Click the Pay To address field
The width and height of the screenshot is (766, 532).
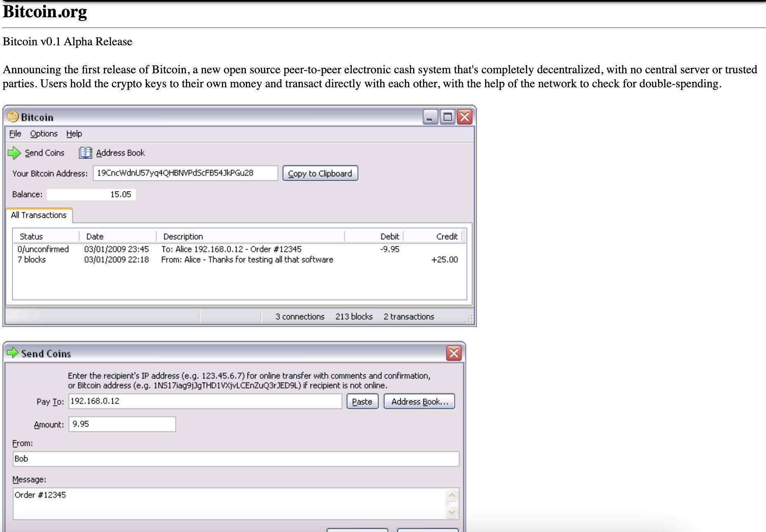(x=205, y=401)
